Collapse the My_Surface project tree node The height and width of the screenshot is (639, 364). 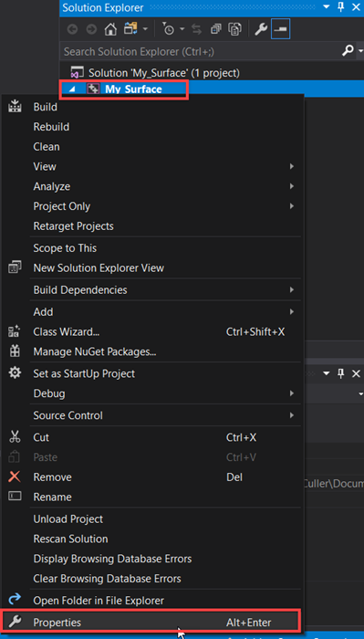pyautogui.click(x=72, y=89)
